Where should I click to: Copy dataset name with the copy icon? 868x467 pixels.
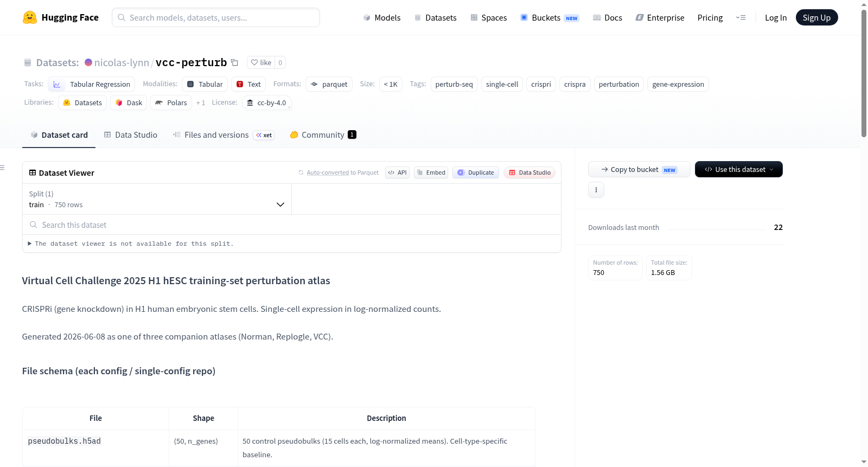tap(234, 62)
